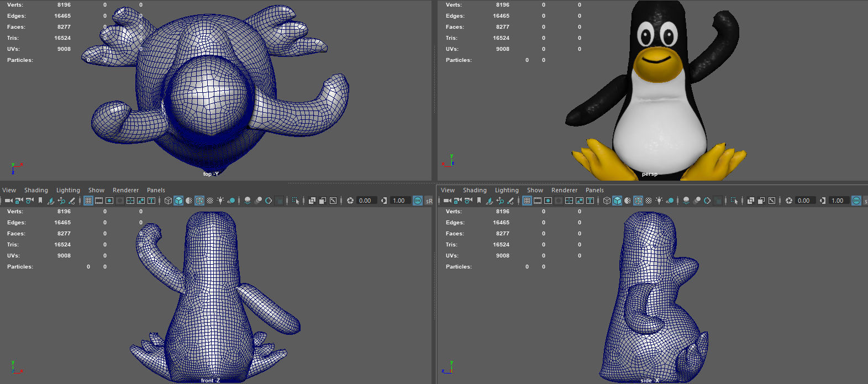
Task: Click gamma value field 1.00 in side view
Action: point(839,201)
